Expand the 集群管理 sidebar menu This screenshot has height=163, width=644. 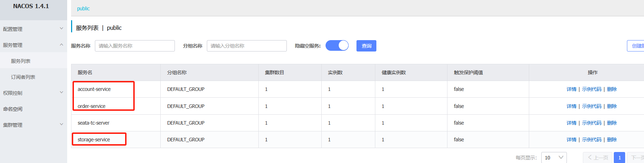[32, 125]
